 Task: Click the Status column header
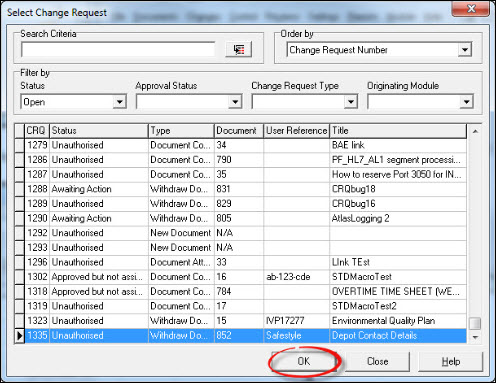pyautogui.click(x=99, y=131)
